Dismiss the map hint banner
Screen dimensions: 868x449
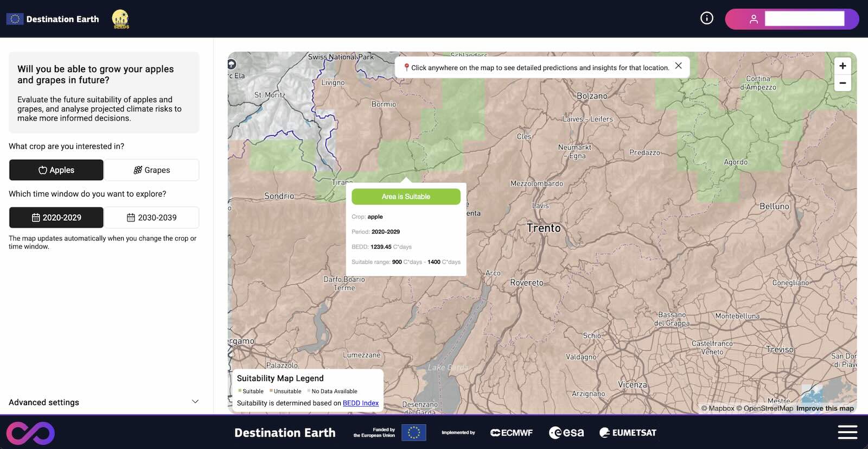pyautogui.click(x=678, y=66)
